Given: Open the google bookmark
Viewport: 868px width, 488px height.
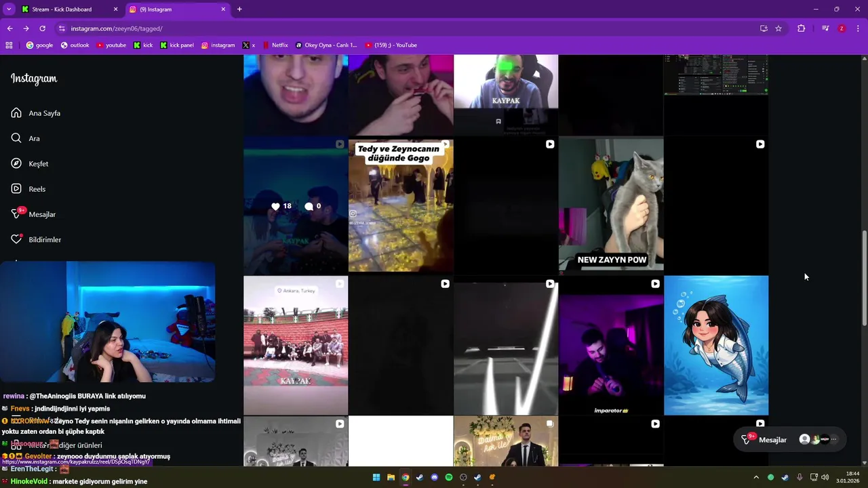Looking at the screenshot, I should pyautogui.click(x=39, y=45).
